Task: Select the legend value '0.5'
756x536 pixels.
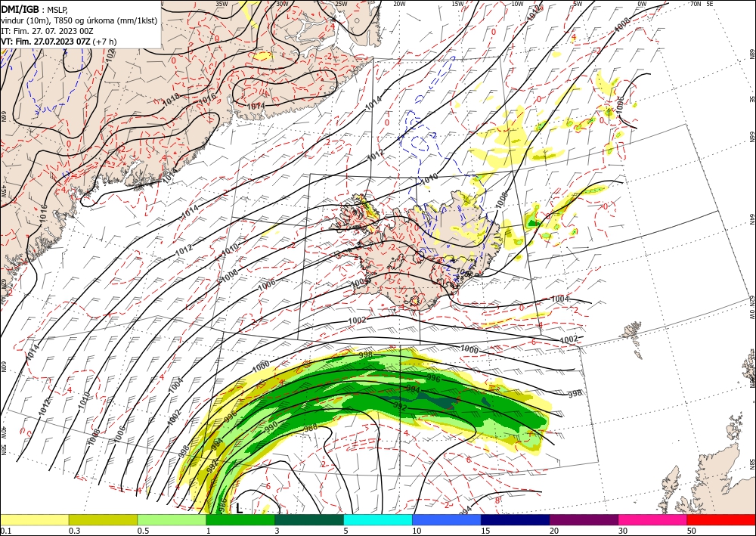Action: click(142, 531)
